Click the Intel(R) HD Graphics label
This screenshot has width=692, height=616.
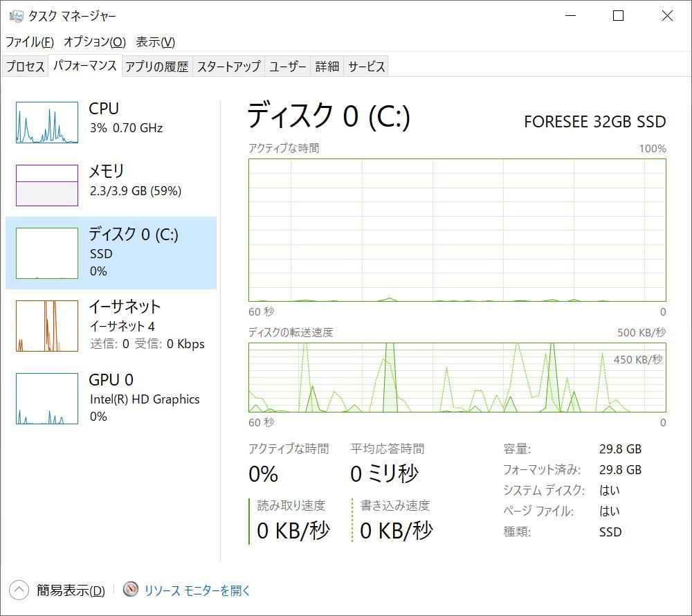point(145,399)
